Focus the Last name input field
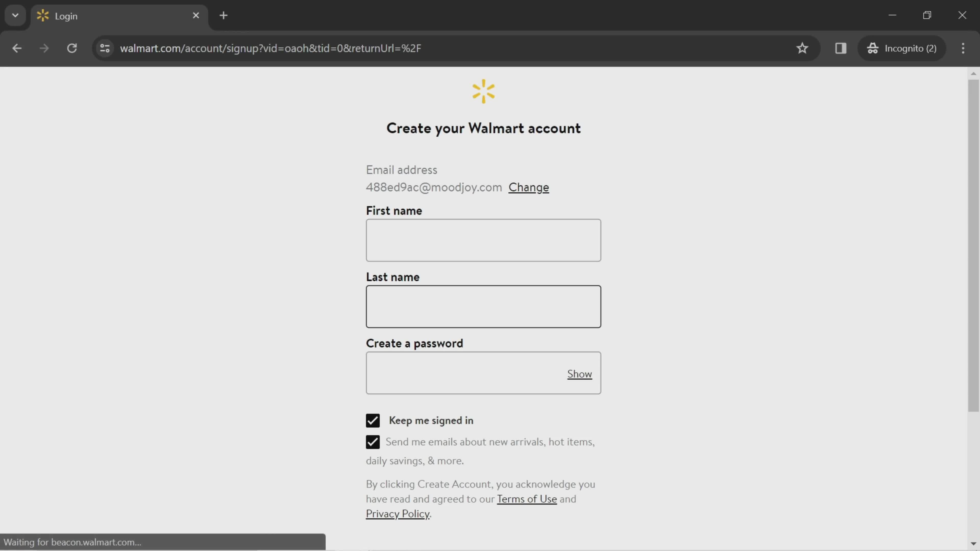This screenshot has width=980, height=551. click(x=483, y=306)
